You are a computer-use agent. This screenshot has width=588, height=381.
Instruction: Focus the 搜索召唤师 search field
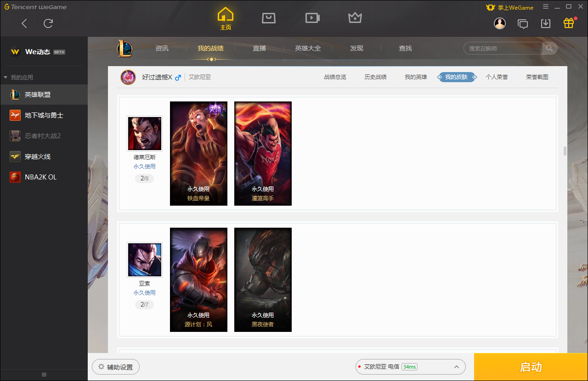pos(503,48)
